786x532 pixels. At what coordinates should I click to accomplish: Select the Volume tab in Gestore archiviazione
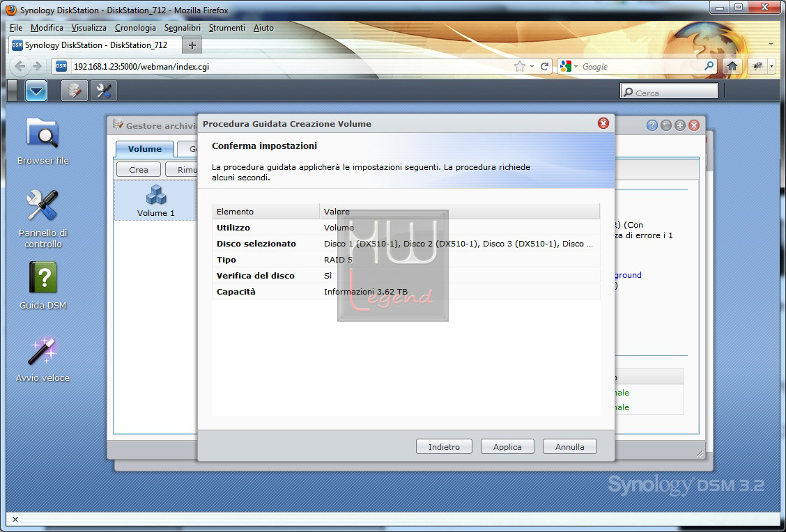click(x=144, y=149)
